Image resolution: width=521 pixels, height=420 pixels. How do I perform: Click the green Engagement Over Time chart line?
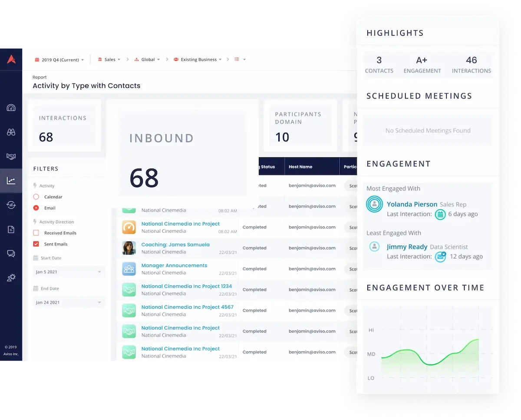point(430,352)
